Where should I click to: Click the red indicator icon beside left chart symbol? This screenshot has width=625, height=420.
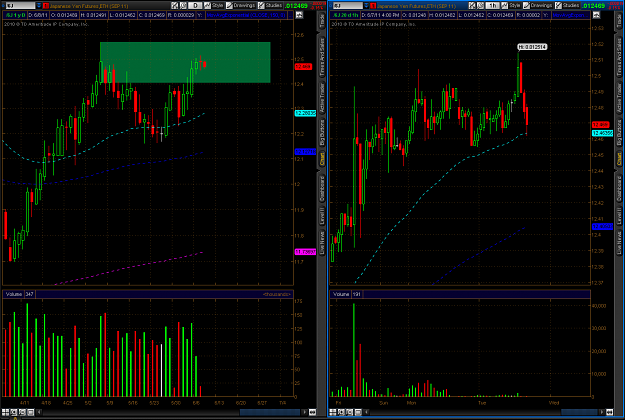[46, 6]
